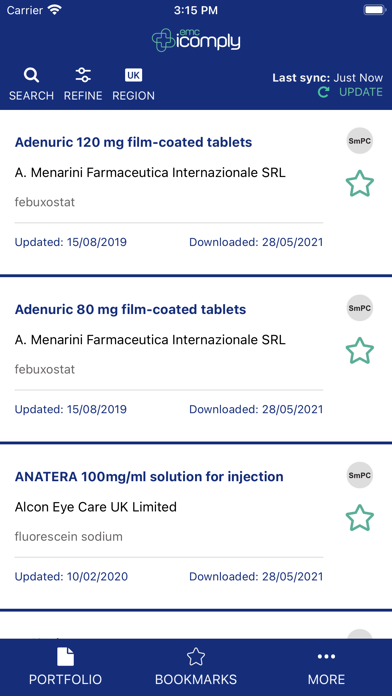
Task: Tap the partially visible fourth product card
Action: point(196,625)
